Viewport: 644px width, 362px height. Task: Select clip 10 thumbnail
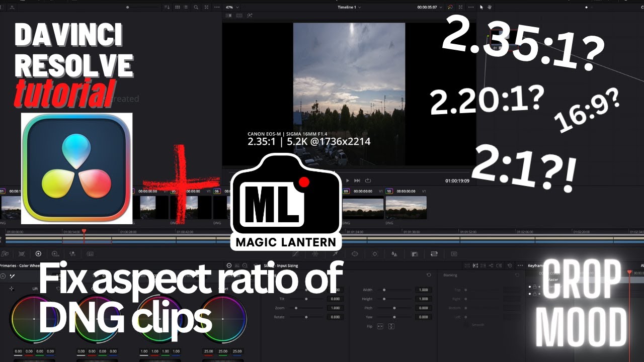tap(406, 208)
